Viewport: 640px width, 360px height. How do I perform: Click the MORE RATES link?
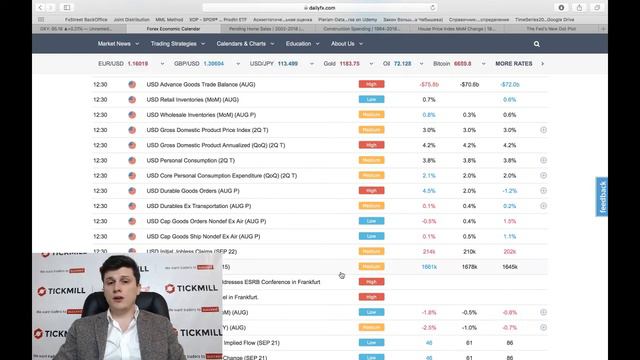[513, 64]
